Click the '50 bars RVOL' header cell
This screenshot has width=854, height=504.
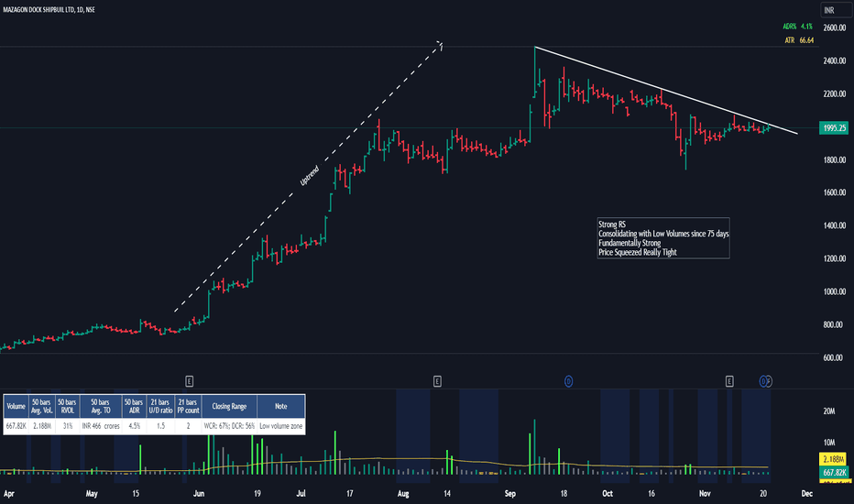point(67,407)
